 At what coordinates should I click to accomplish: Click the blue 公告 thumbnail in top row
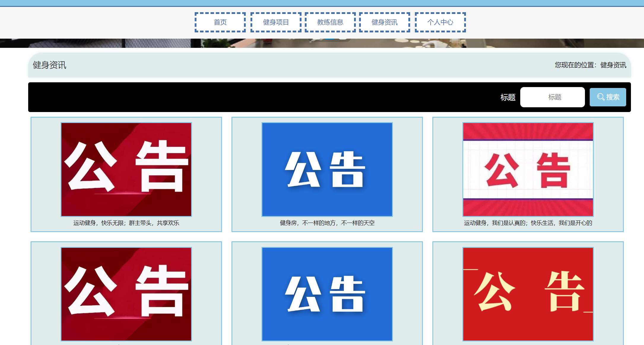coord(327,169)
